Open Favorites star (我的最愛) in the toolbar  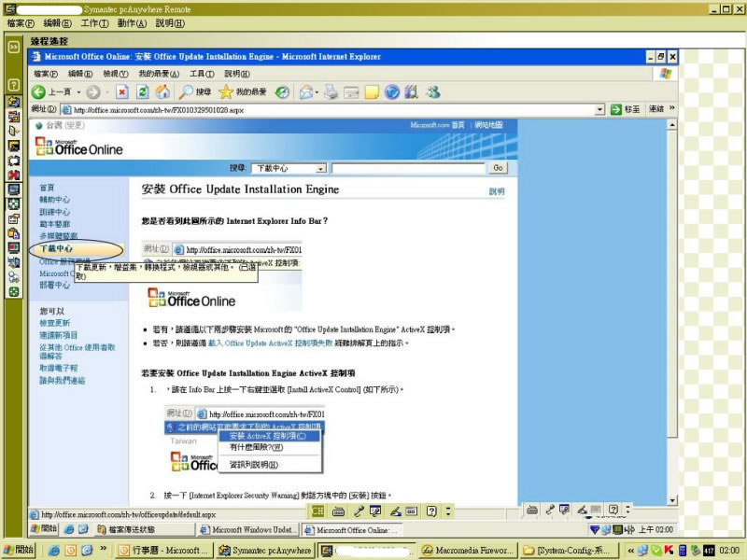(x=243, y=91)
